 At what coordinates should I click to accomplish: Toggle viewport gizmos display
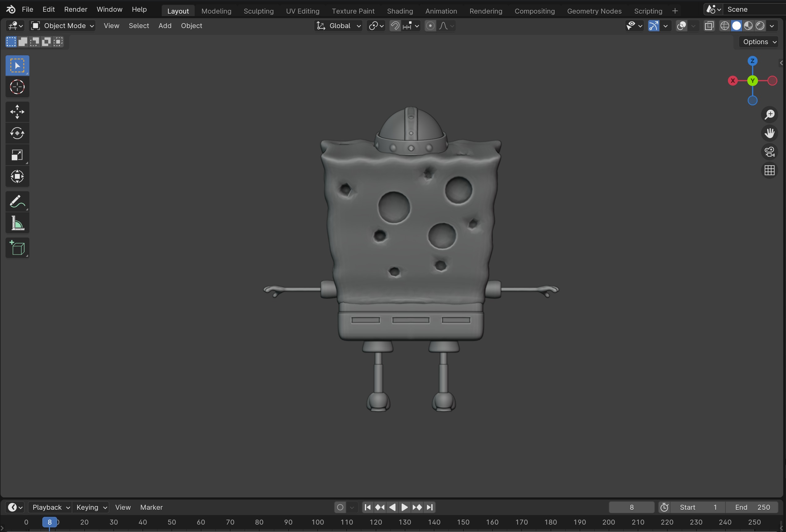(x=653, y=26)
